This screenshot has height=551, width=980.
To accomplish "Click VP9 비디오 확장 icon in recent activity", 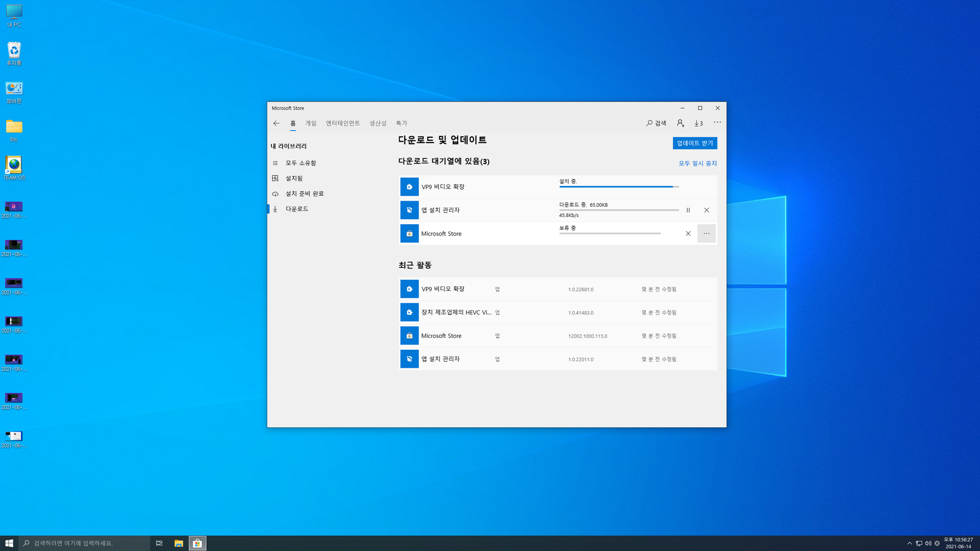I will (x=409, y=289).
